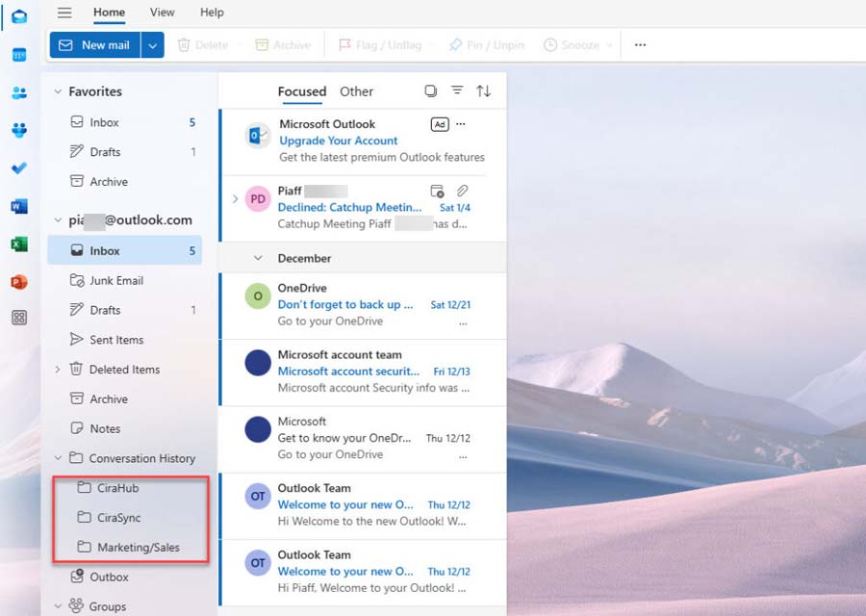Open the To Do checkmark app
Viewport: 866px width, 616px height.
pyautogui.click(x=19, y=167)
